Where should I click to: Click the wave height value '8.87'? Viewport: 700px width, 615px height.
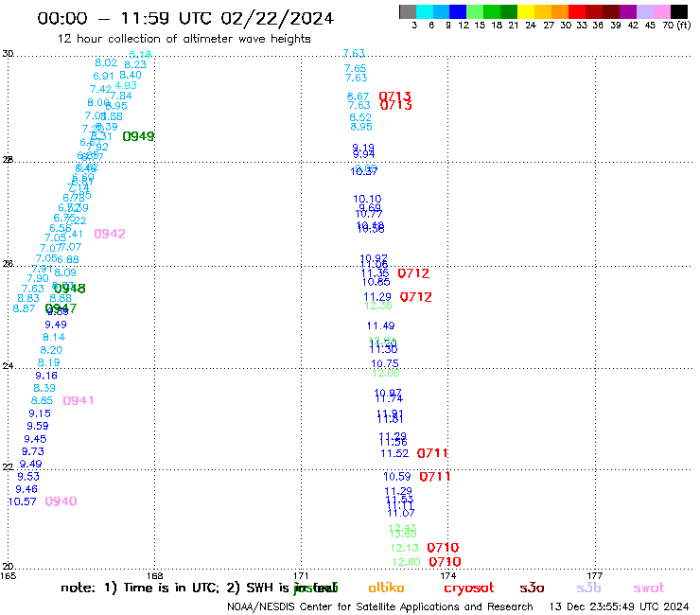[24, 308]
